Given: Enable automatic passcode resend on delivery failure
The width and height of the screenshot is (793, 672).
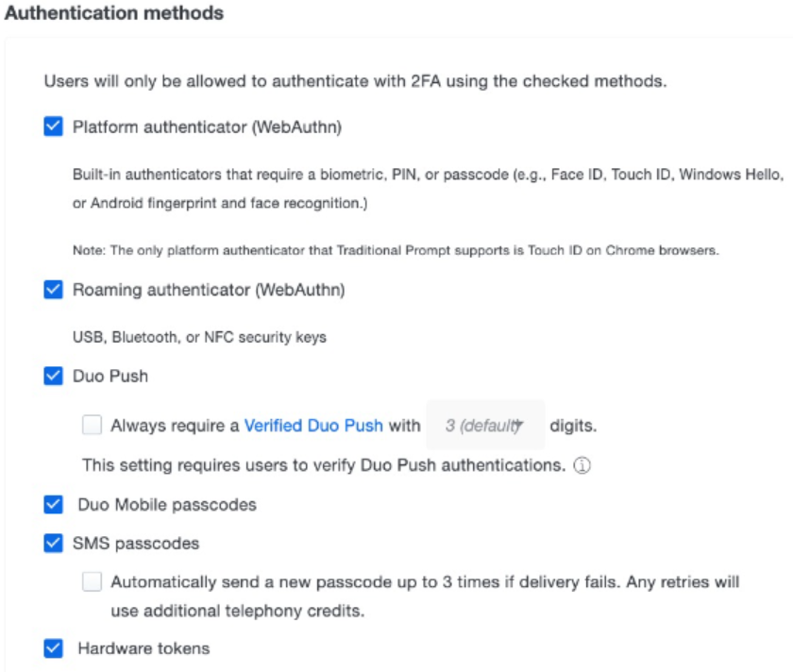Looking at the screenshot, I should point(91,583).
